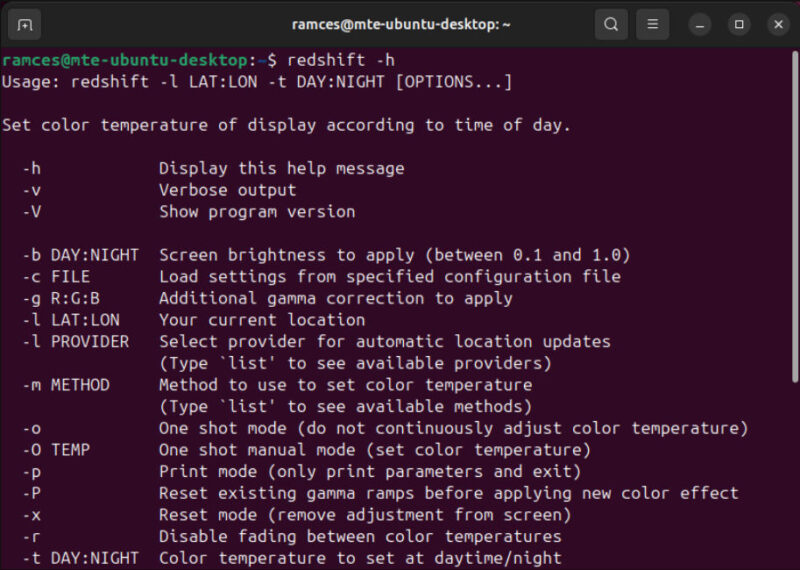Click the terminal vertical scrollbar

tap(795, 216)
